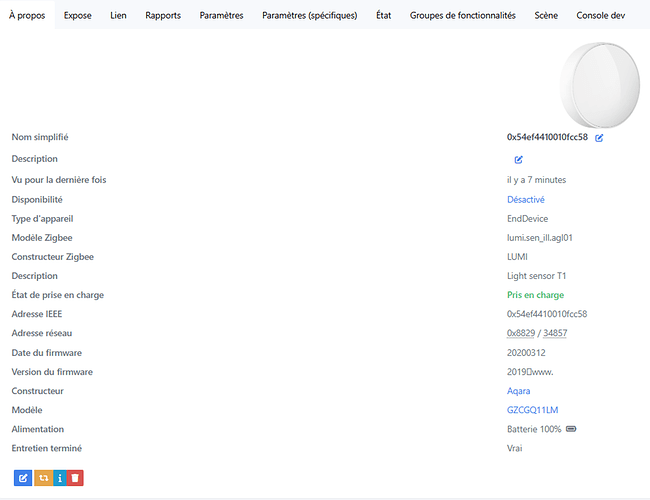650x500 pixels.
Task: Click the LUMI Zigbee manufacturer value
Action: point(517,257)
